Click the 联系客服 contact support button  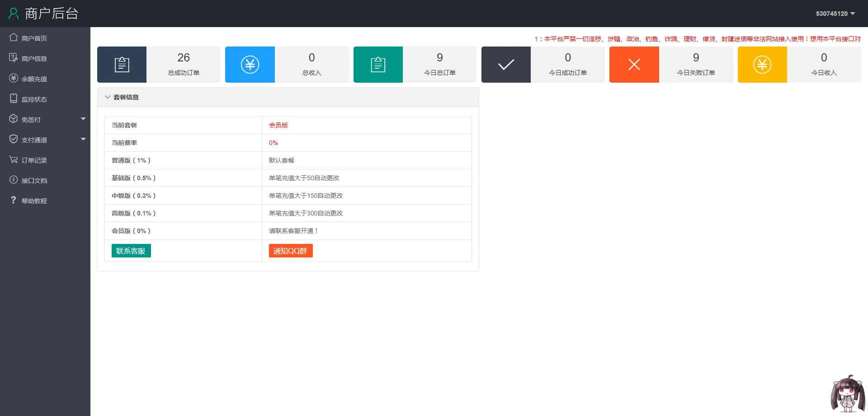[x=131, y=251]
